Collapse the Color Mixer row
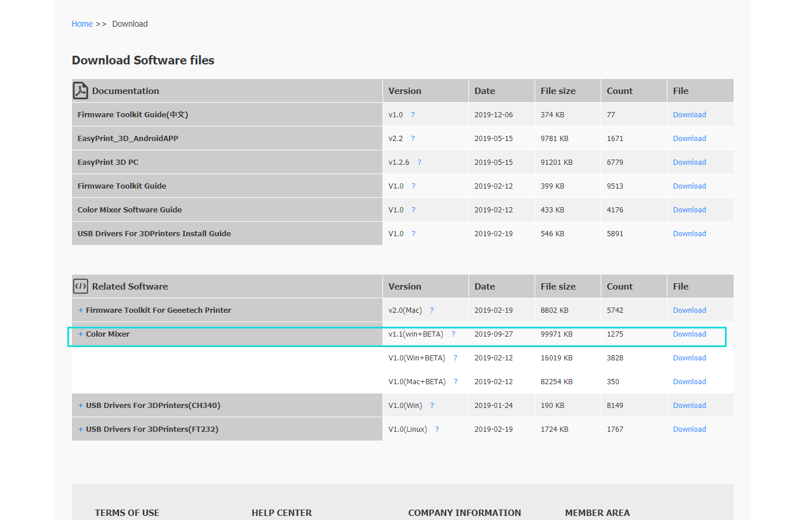 click(x=81, y=334)
